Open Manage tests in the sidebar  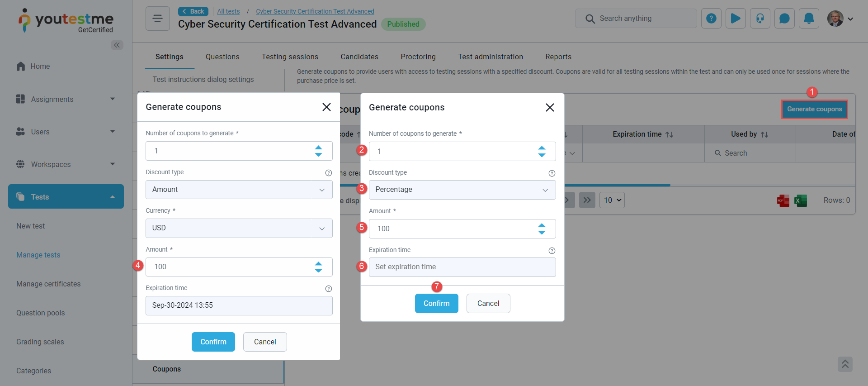click(x=38, y=255)
